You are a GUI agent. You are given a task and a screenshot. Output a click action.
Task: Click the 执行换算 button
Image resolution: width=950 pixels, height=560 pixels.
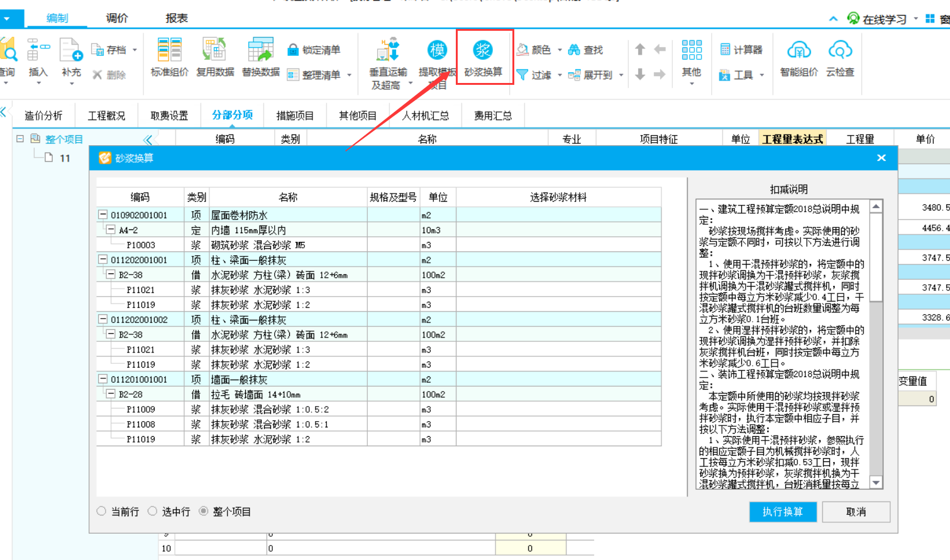(x=783, y=512)
